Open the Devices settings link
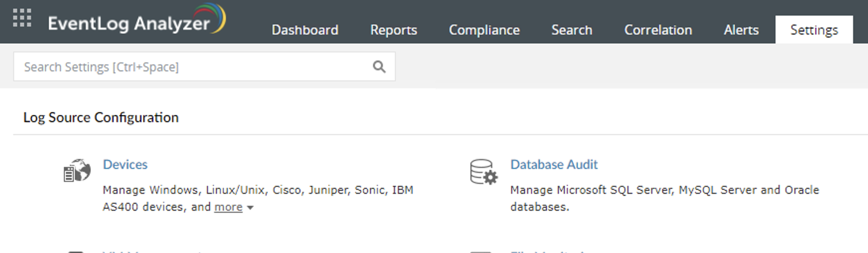Screen dimensions: 868x253 point(125,164)
